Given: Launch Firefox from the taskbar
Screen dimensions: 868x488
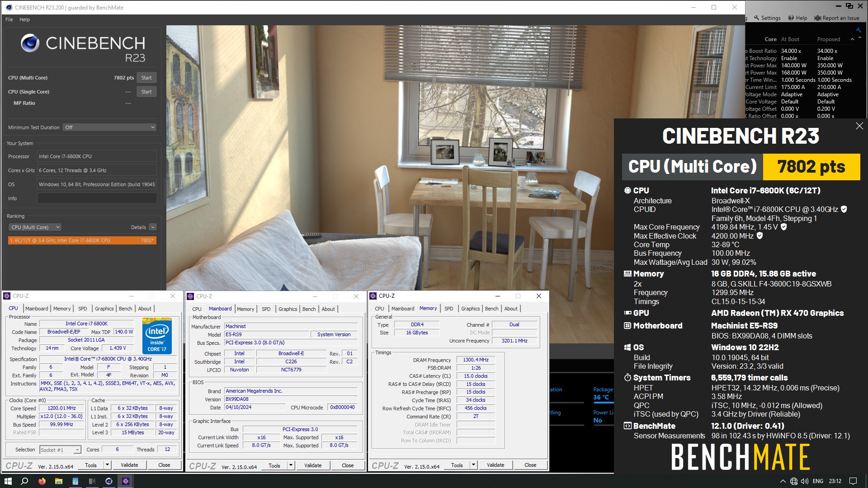Looking at the screenshot, I should pyautogui.click(x=42, y=481).
